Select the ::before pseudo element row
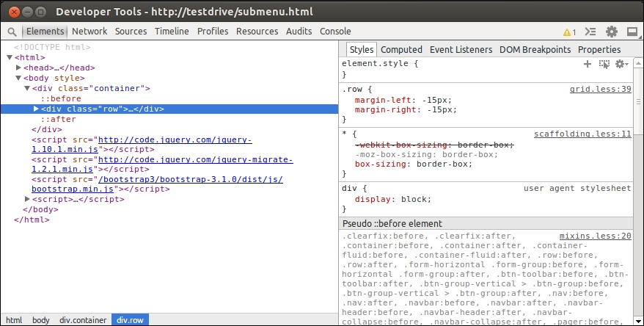Viewport: 644px width, 326px height. 61,98
